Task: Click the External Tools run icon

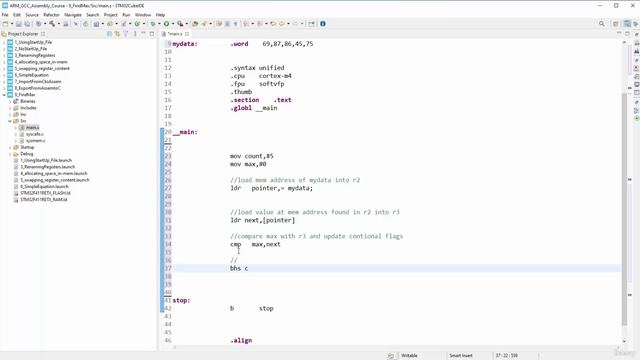Action: 180,24
